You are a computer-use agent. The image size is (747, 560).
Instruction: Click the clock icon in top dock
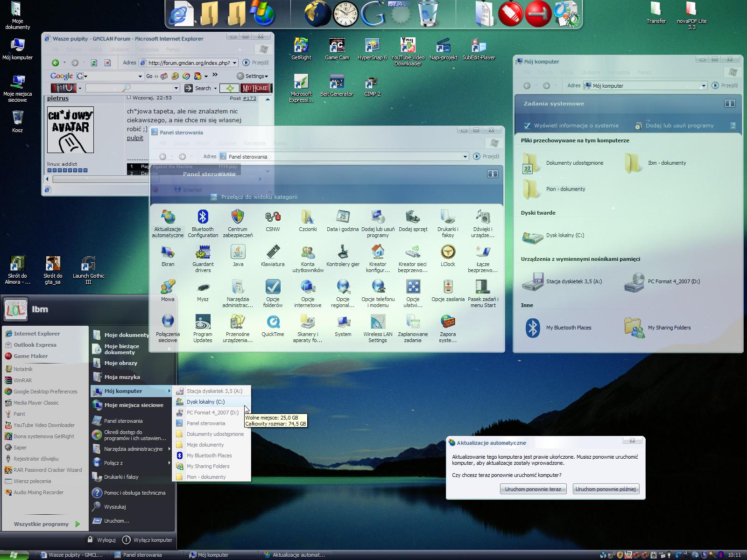coord(345,14)
